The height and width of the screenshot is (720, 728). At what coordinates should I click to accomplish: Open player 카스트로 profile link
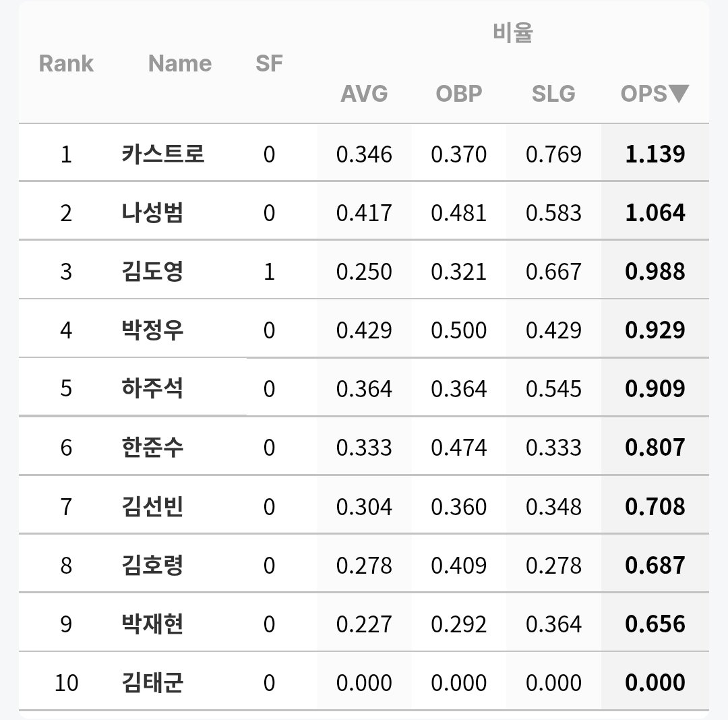[x=162, y=154]
